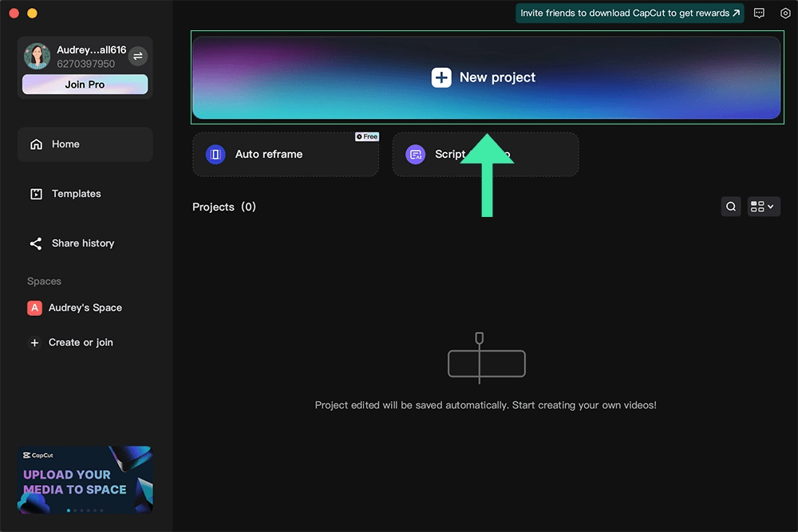798x532 pixels.
Task: Switch projects to grid view layout
Action: click(757, 207)
